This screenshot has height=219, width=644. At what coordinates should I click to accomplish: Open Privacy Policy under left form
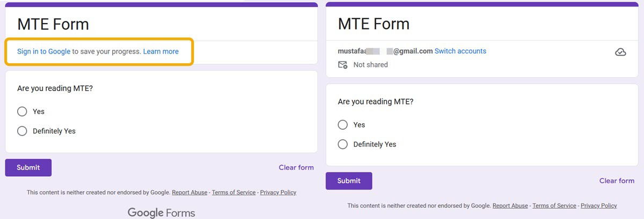278,192
